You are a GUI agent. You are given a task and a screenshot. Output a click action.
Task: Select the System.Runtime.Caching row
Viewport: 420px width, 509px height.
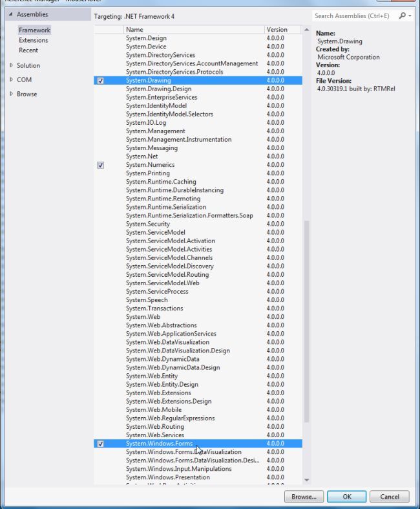tap(198, 182)
